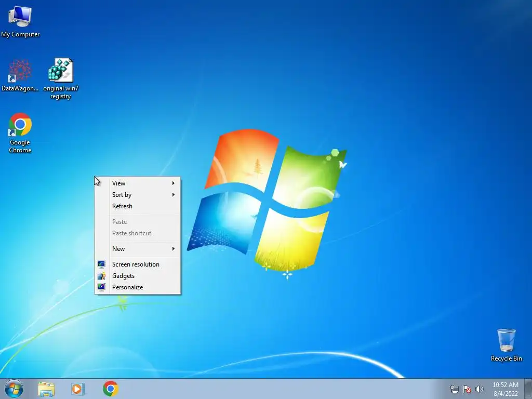Click the Gadgets menu icon
Screen dimensions: 532x399
click(x=101, y=276)
